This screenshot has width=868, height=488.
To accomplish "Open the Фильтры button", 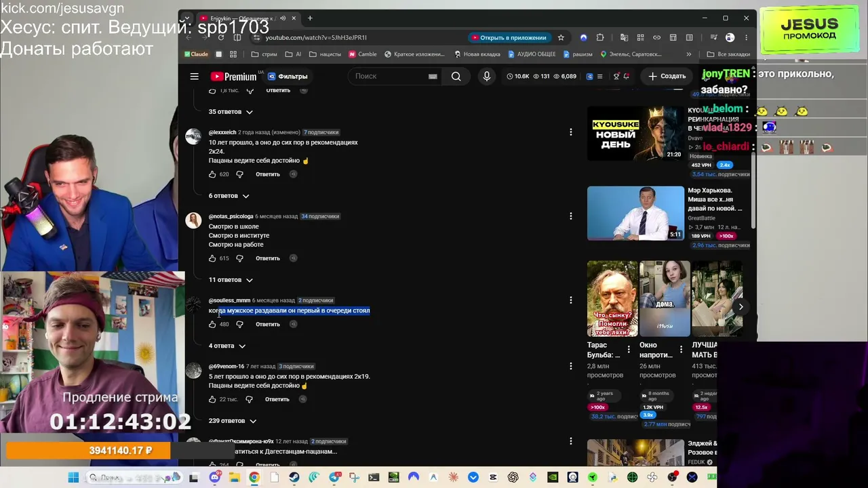I will point(288,77).
